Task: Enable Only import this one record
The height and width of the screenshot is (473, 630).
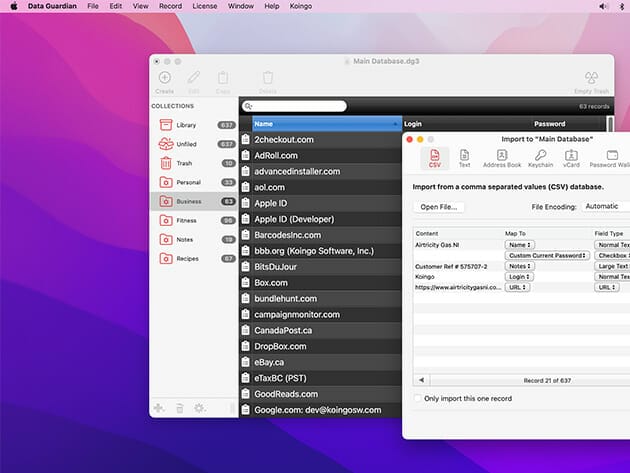Action: (x=419, y=399)
